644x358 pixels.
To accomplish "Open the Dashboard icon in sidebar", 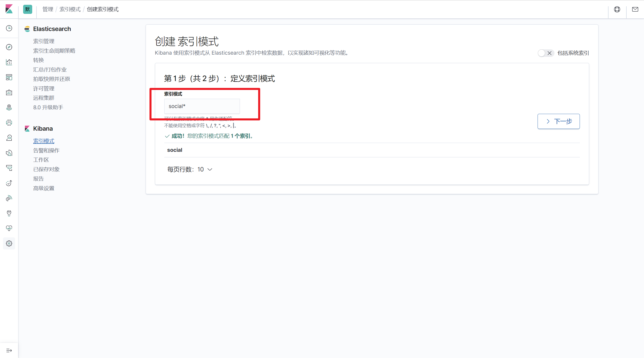I will (9, 77).
